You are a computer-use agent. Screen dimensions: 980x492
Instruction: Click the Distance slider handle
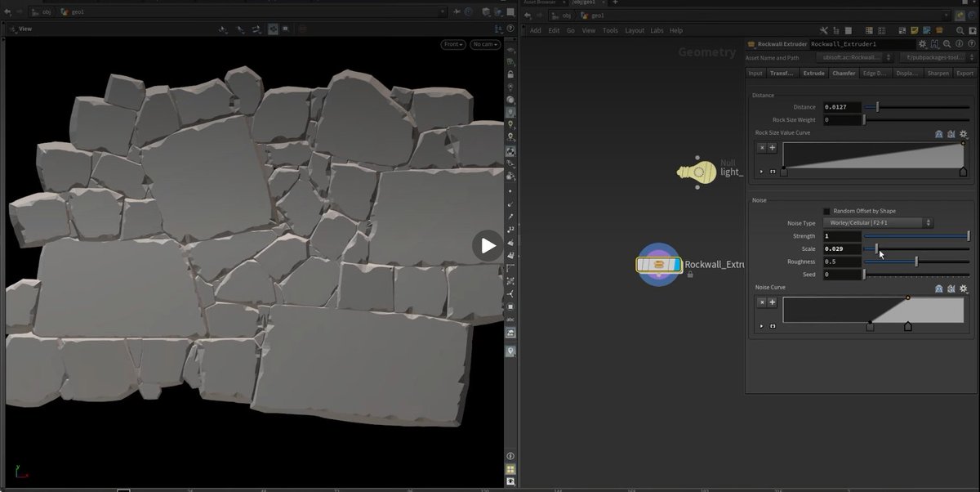pyautogui.click(x=878, y=107)
